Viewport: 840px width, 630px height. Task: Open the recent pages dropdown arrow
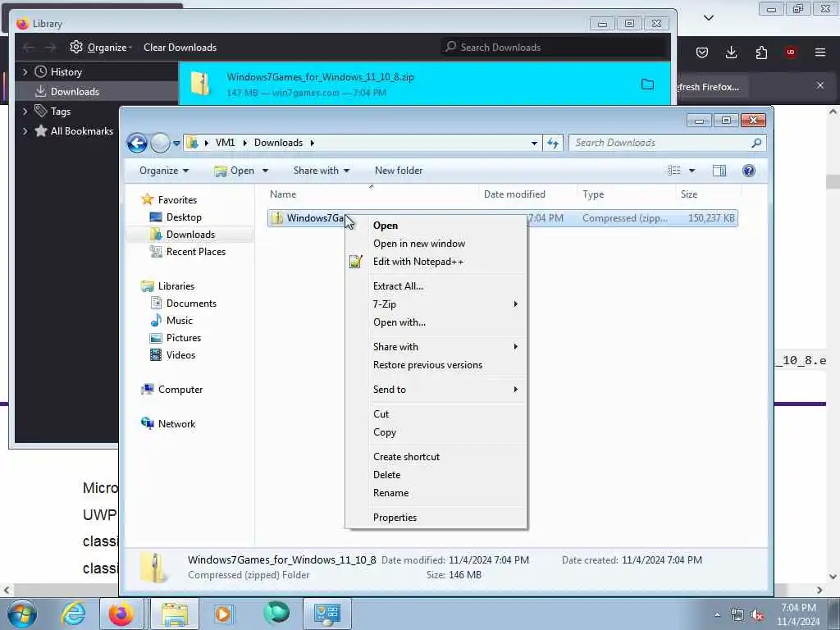click(x=176, y=143)
